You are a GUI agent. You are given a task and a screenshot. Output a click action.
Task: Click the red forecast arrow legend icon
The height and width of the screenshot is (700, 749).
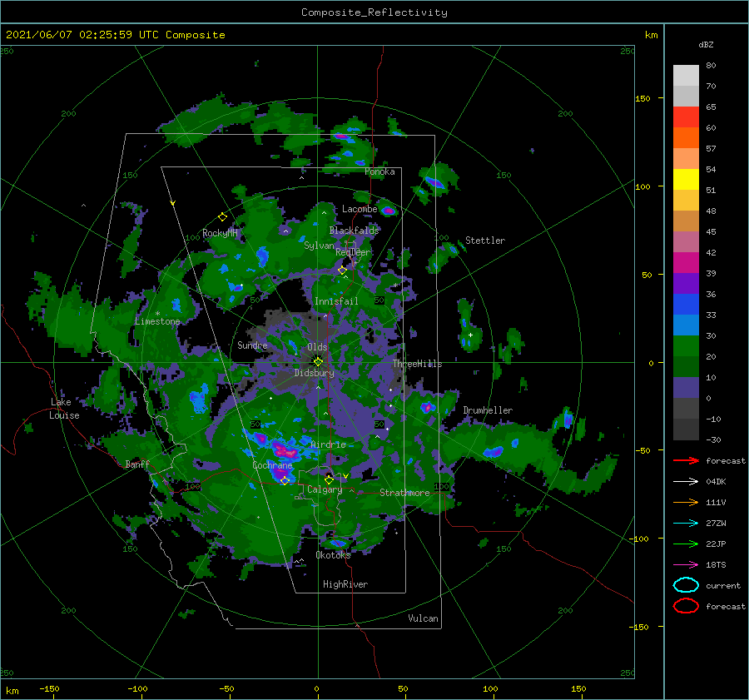(x=686, y=460)
